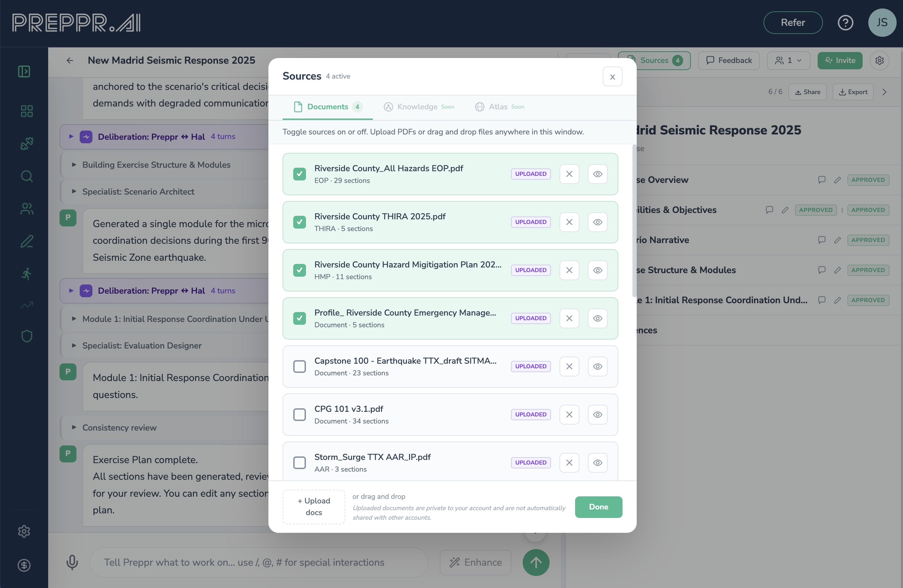Enable the Capstone 100 Earthquake TTX source
This screenshot has width=903, height=588.
(x=299, y=367)
